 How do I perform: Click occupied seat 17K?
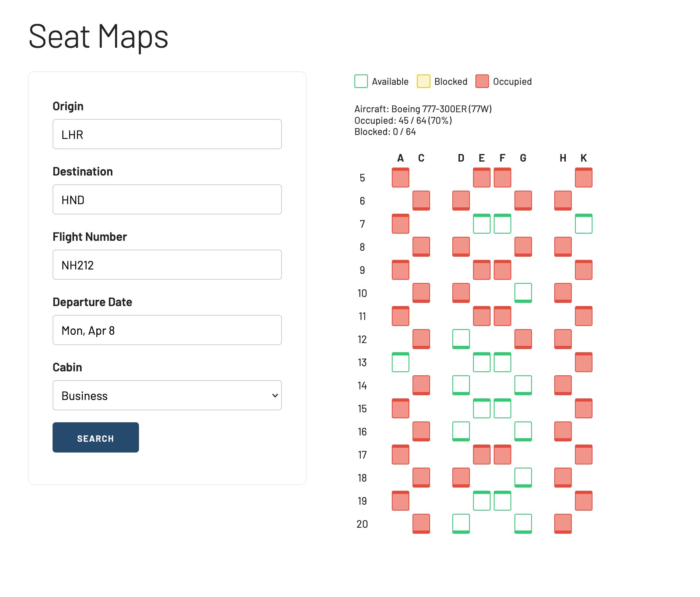pos(584,455)
